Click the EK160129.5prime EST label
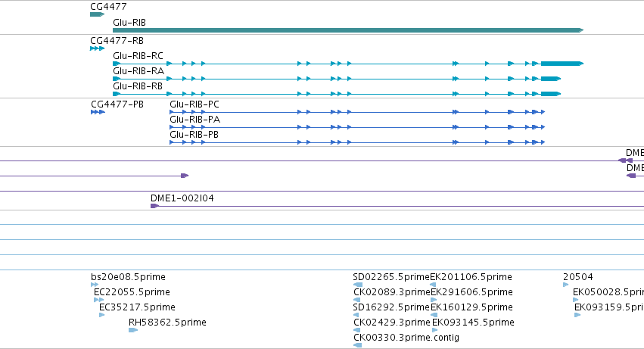Screen dimensions: 644x349 [471, 307]
